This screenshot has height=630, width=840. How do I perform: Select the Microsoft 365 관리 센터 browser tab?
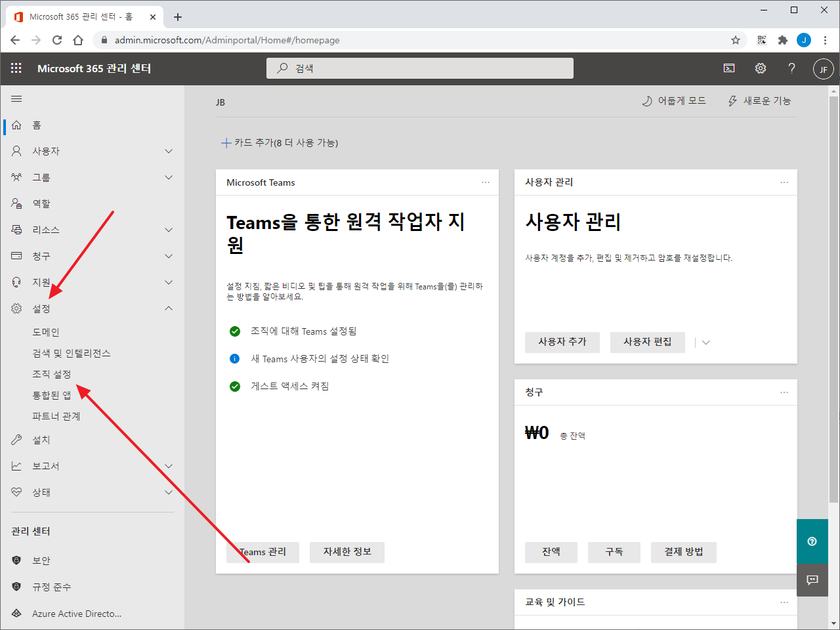point(85,17)
